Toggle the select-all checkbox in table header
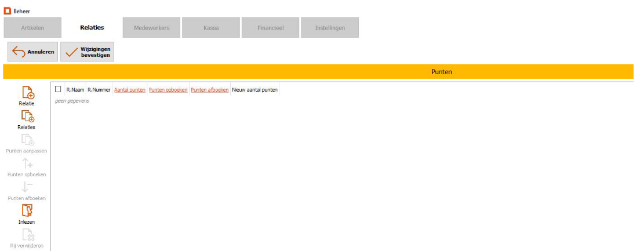Viewport: 644px width, 251px height. click(x=58, y=89)
